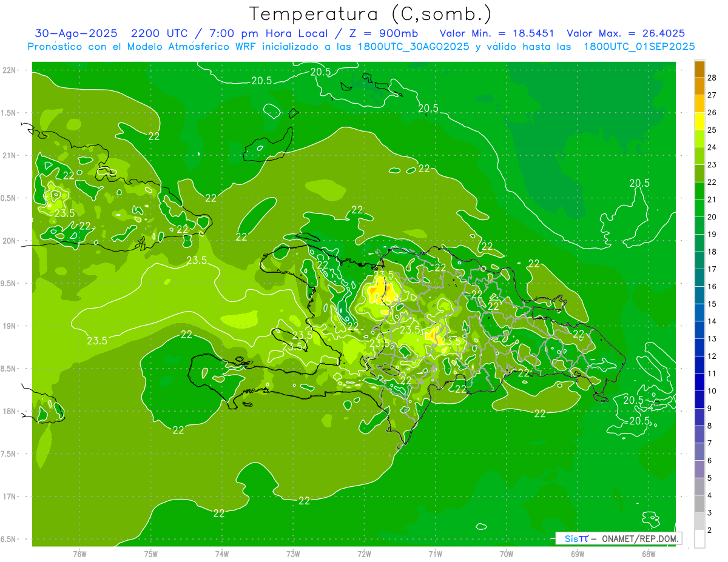
Task: Click the 17N latitude axis label
Action: pyautogui.click(x=10, y=497)
